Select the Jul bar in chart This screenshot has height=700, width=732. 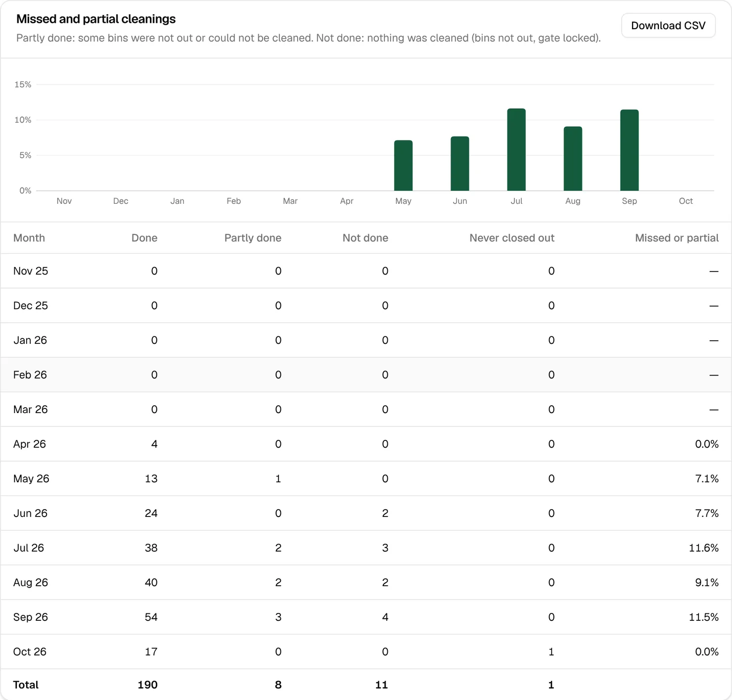coord(516,149)
